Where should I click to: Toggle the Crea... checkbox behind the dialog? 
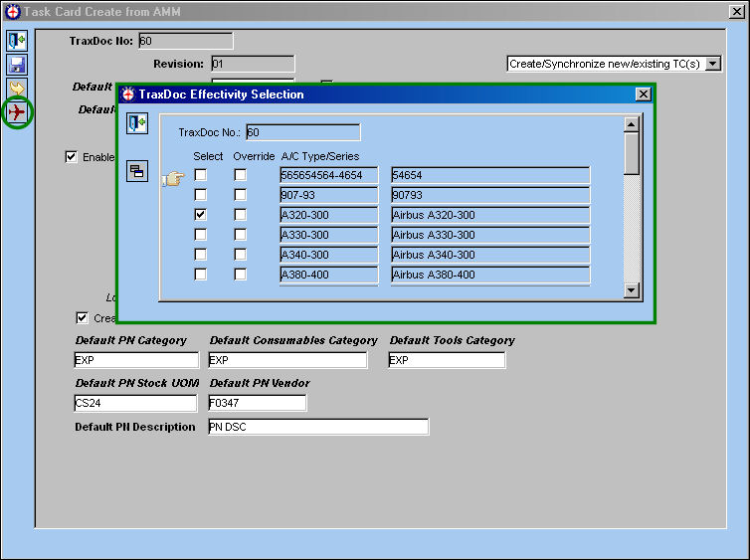pos(83,318)
